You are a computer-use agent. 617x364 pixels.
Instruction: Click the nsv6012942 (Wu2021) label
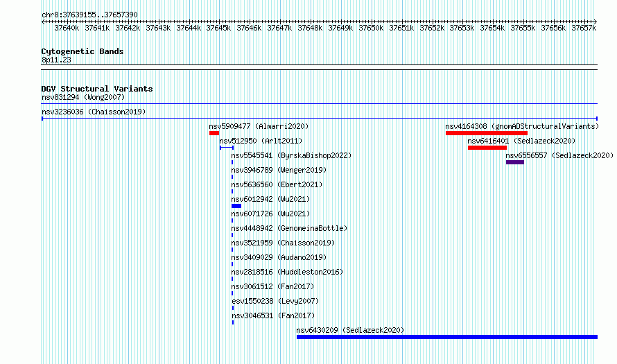(x=270, y=199)
